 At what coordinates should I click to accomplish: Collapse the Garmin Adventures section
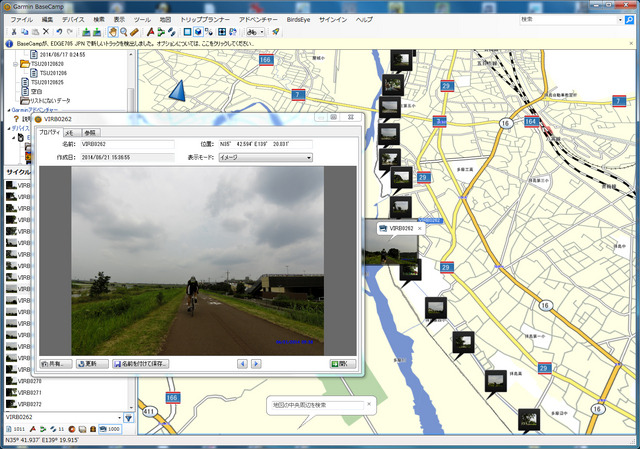coord(9,110)
